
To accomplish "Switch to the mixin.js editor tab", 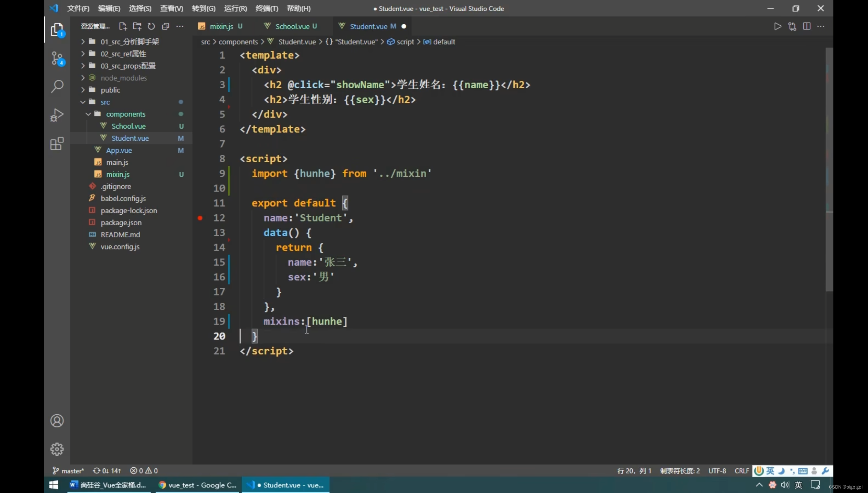I will tap(221, 26).
